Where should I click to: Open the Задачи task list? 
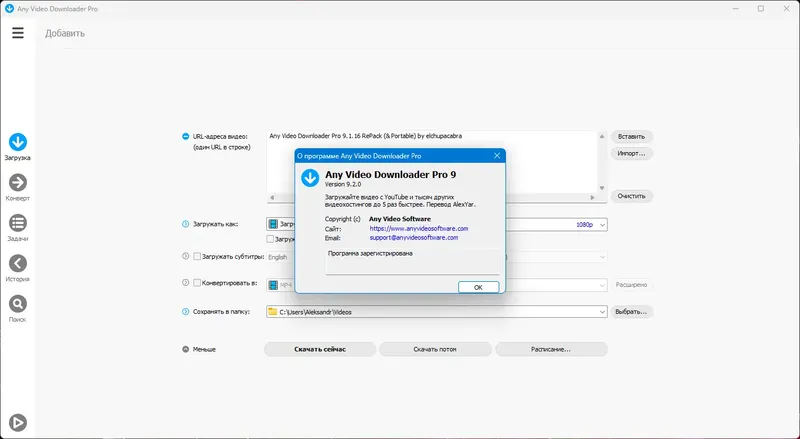click(18, 228)
